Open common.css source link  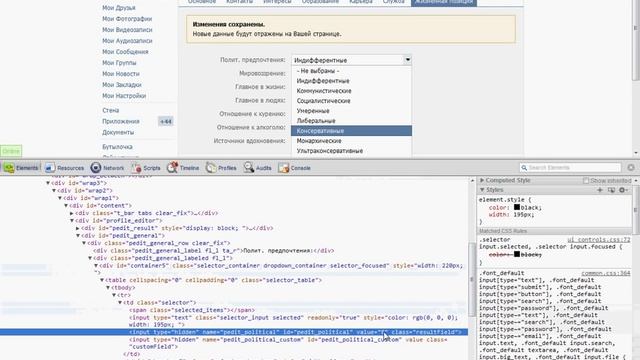(x=606, y=273)
